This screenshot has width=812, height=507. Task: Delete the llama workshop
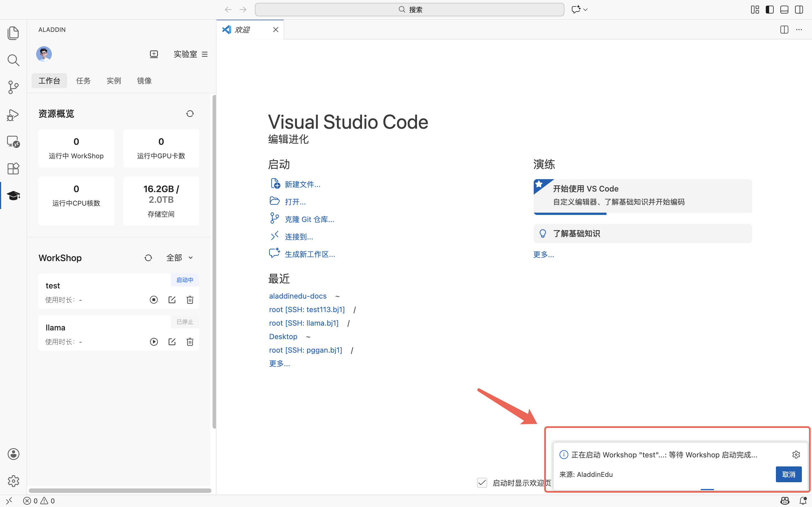point(190,342)
